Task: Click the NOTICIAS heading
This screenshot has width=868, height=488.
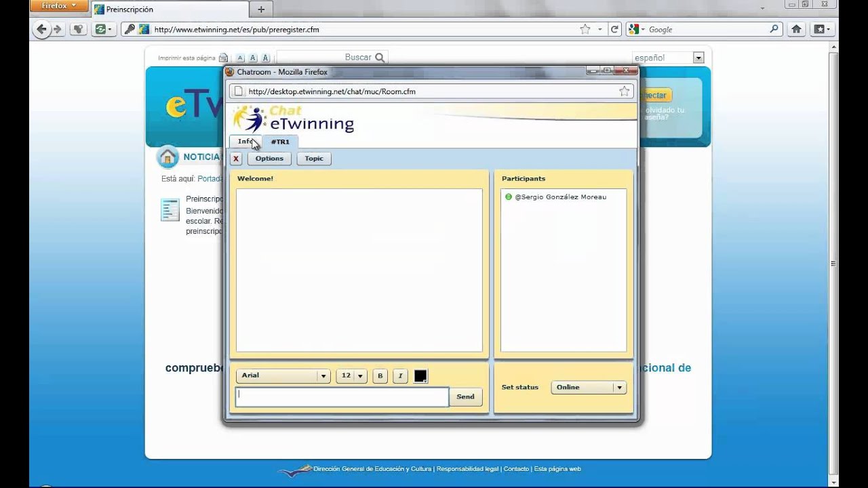Action: click(x=202, y=157)
